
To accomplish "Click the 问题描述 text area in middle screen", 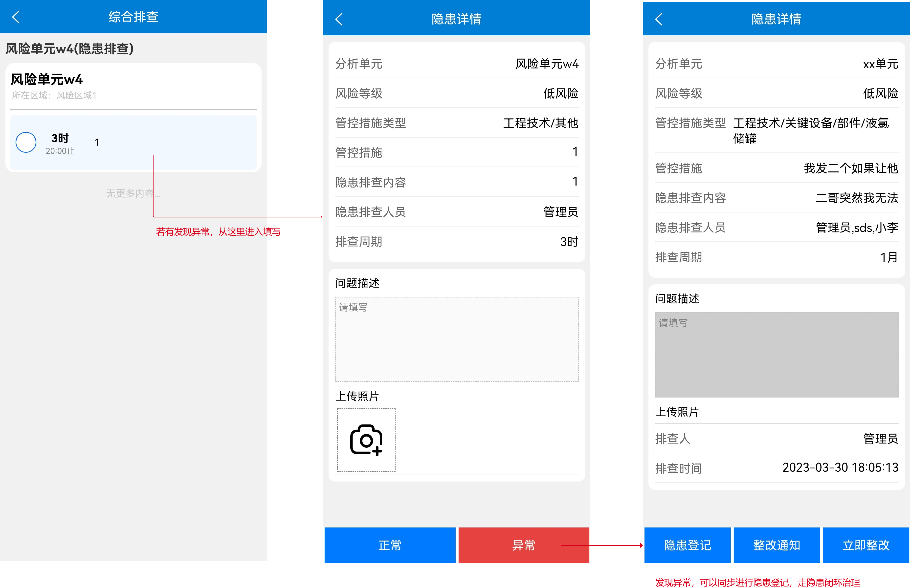I will coord(457,339).
